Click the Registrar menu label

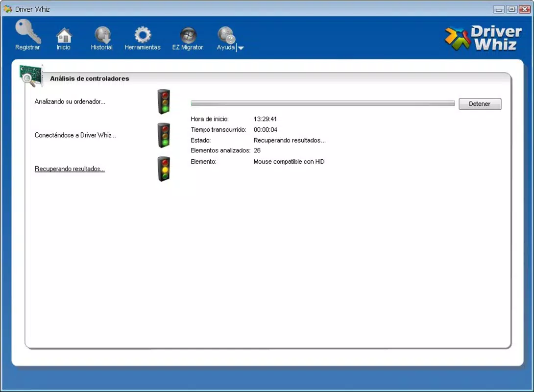coord(27,48)
